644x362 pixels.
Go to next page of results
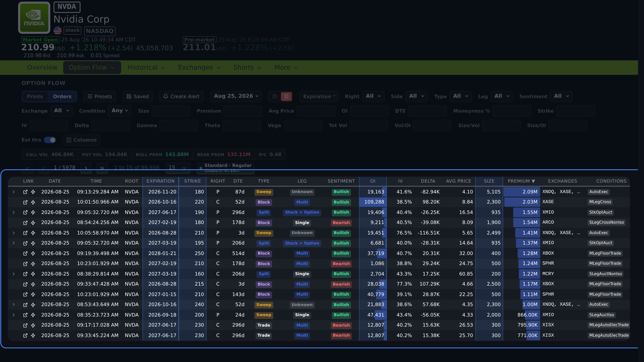pyautogui.click(x=86, y=168)
